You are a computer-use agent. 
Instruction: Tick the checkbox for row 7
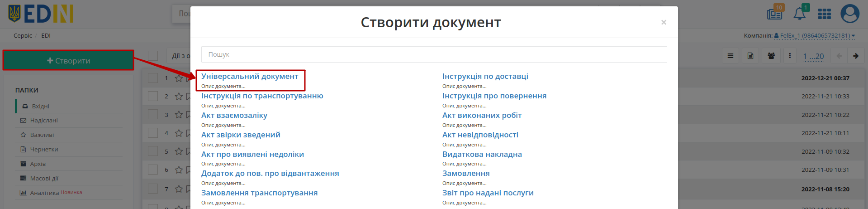pos(153,189)
